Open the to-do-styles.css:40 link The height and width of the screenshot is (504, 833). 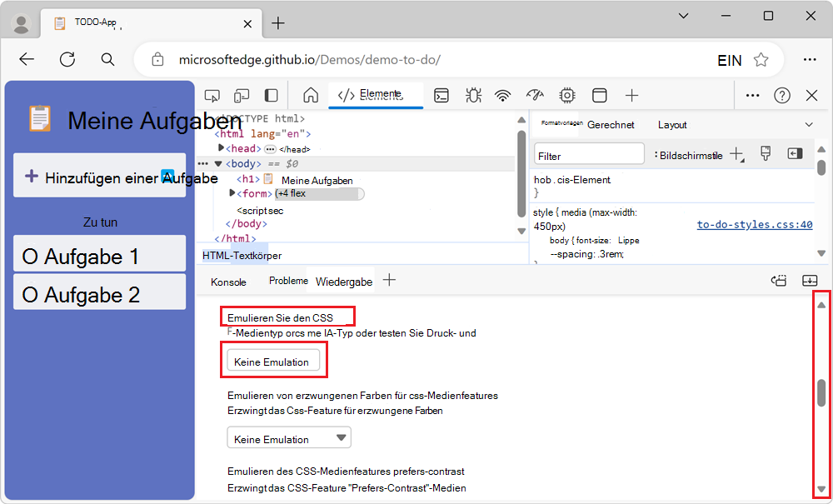pos(754,224)
